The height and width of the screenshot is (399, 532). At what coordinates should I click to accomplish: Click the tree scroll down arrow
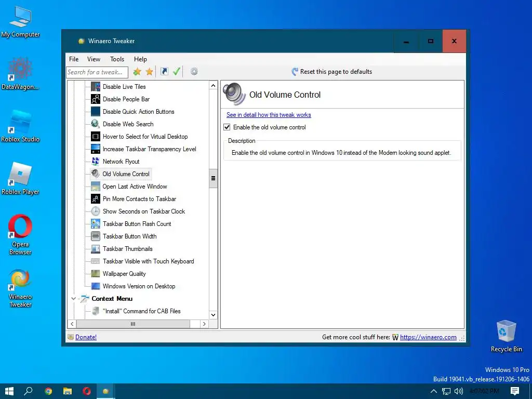pos(213,315)
